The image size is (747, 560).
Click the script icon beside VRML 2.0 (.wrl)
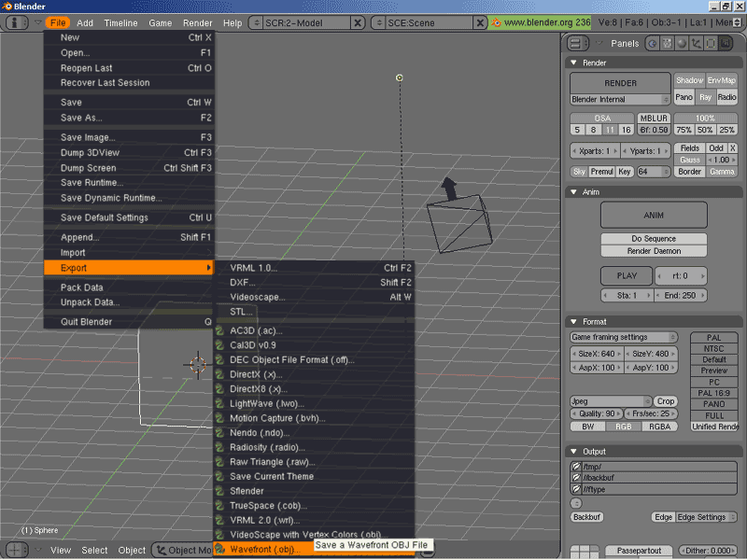tap(220, 520)
